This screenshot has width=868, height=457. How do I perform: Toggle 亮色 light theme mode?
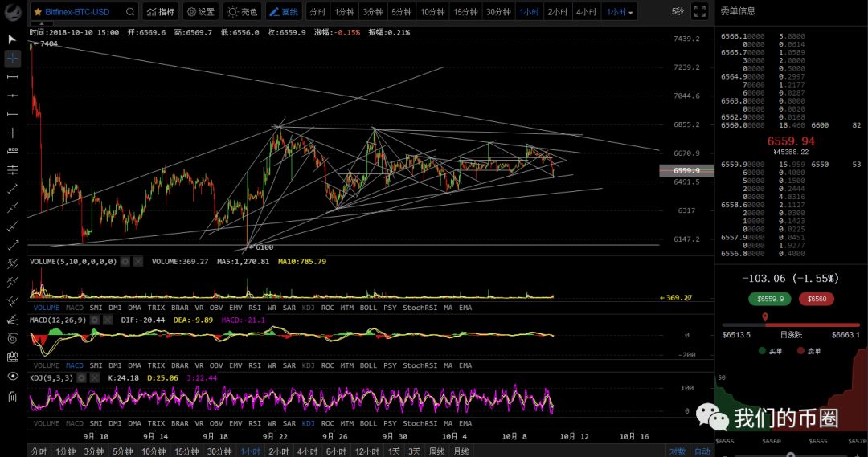coord(243,11)
